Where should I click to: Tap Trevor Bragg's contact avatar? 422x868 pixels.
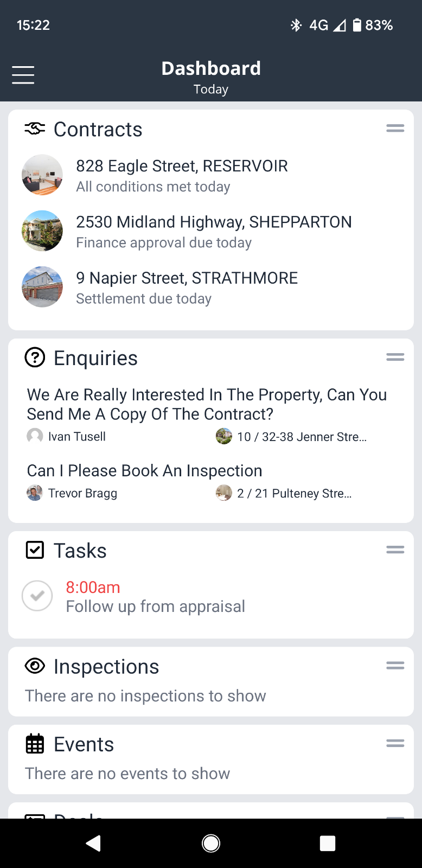(x=35, y=493)
